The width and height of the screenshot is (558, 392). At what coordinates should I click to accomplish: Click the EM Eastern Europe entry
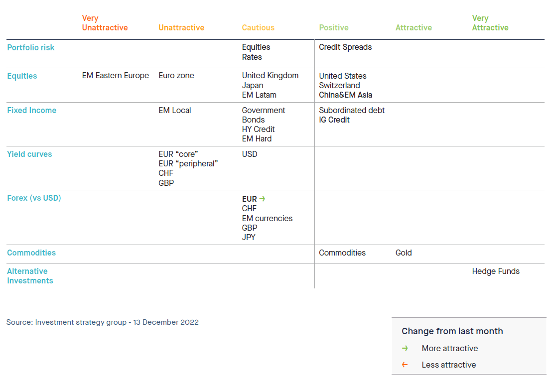pos(116,76)
